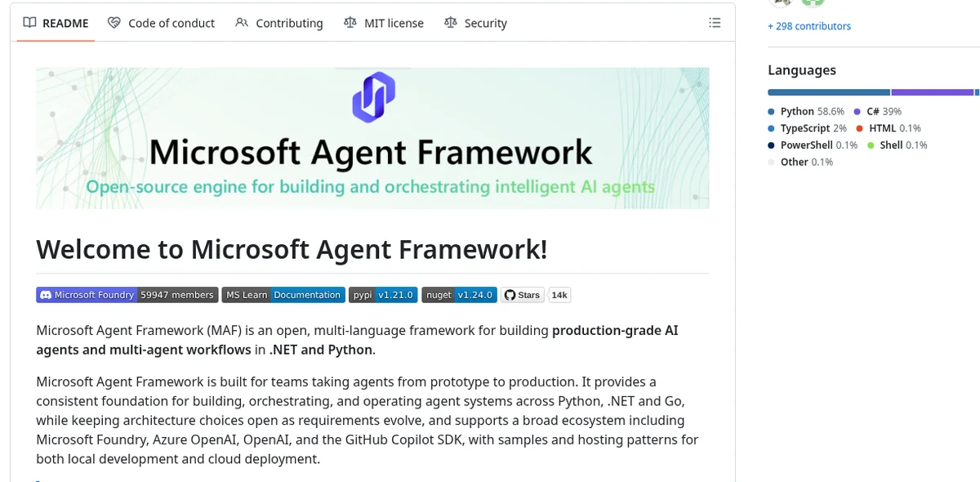Select PowerShell 0.1% language link

pyautogui.click(x=813, y=145)
